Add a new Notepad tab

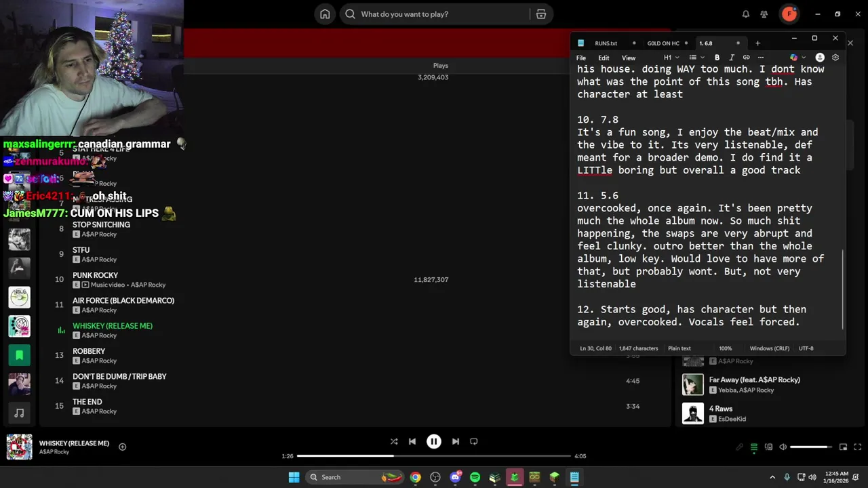tap(758, 43)
